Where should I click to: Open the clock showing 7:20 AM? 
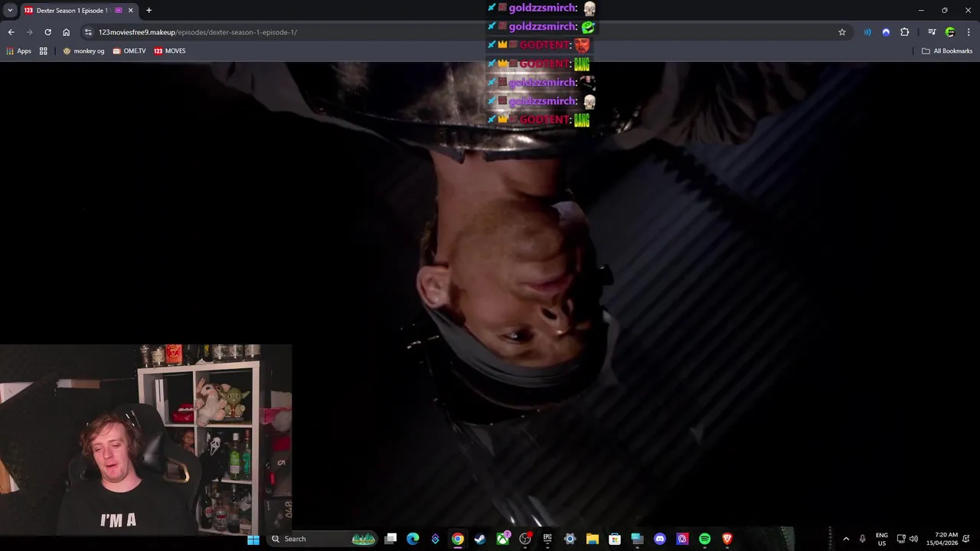click(x=942, y=539)
